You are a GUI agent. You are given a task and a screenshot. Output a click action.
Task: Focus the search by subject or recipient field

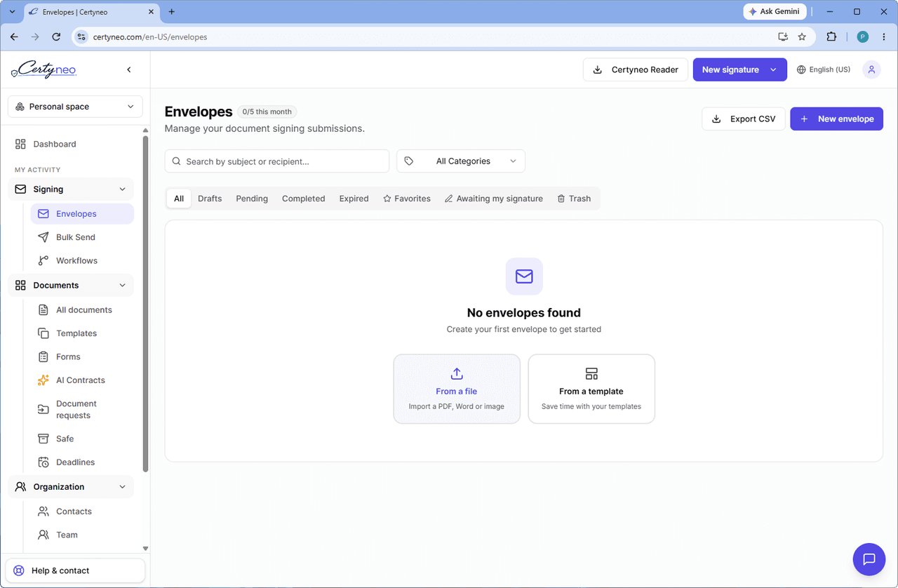tap(277, 161)
